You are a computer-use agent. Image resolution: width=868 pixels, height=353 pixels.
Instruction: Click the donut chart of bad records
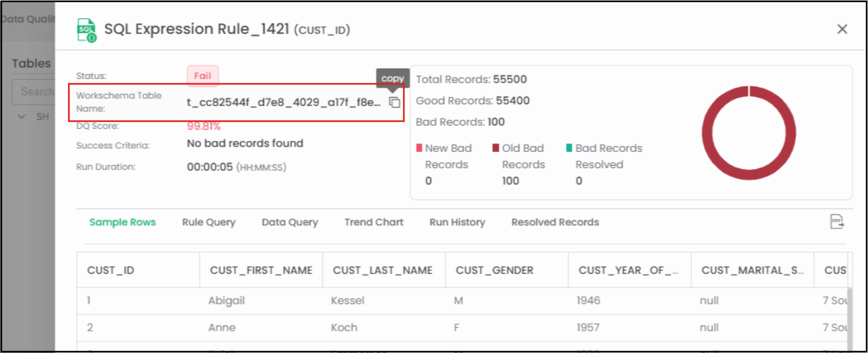pos(749,133)
